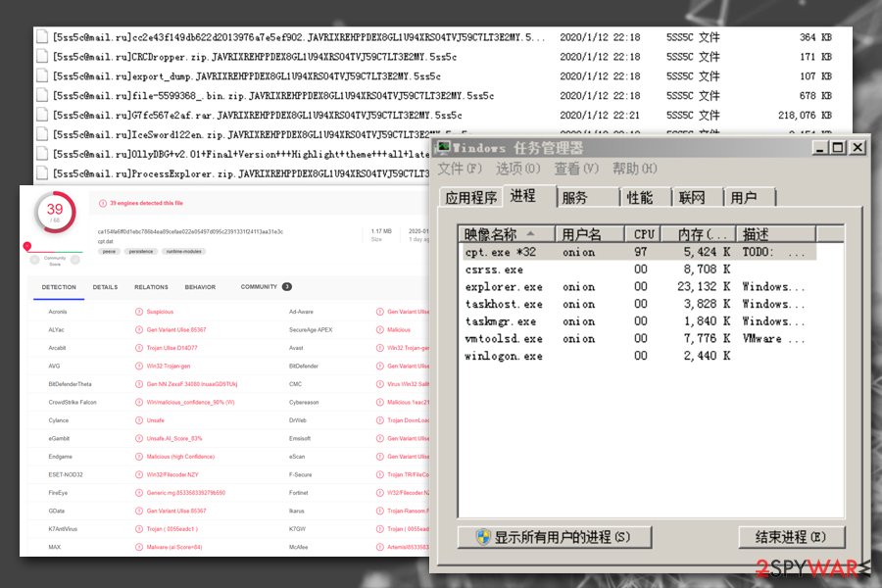
Task: Select the winlogon.exe process row
Action: [x=639, y=356]
